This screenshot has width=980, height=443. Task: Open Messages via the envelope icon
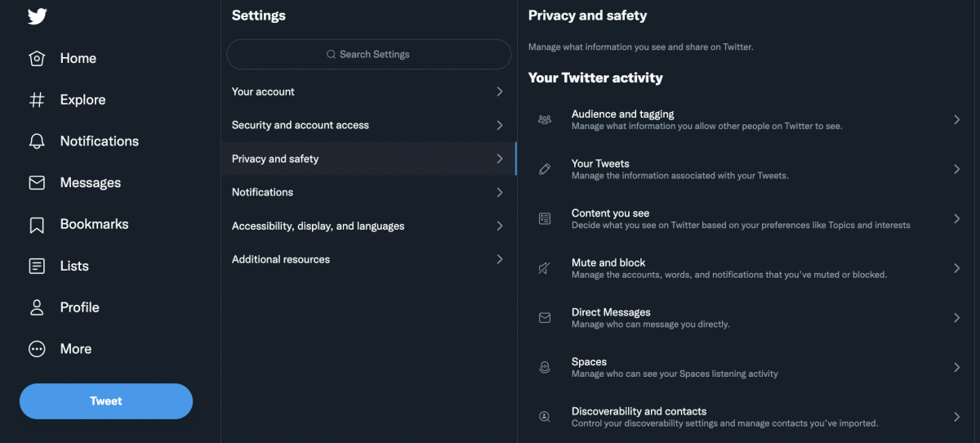point(37,183)
